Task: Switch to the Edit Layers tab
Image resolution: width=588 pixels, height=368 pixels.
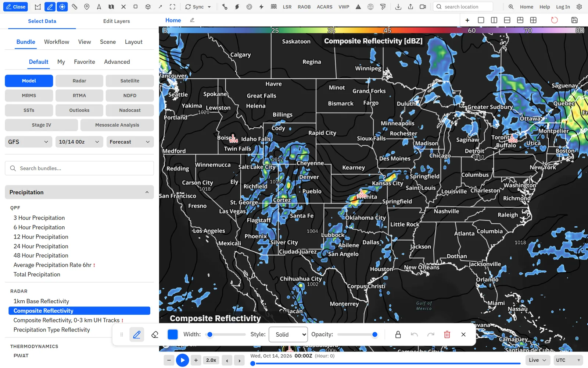Action: click(x=116, y=21)
